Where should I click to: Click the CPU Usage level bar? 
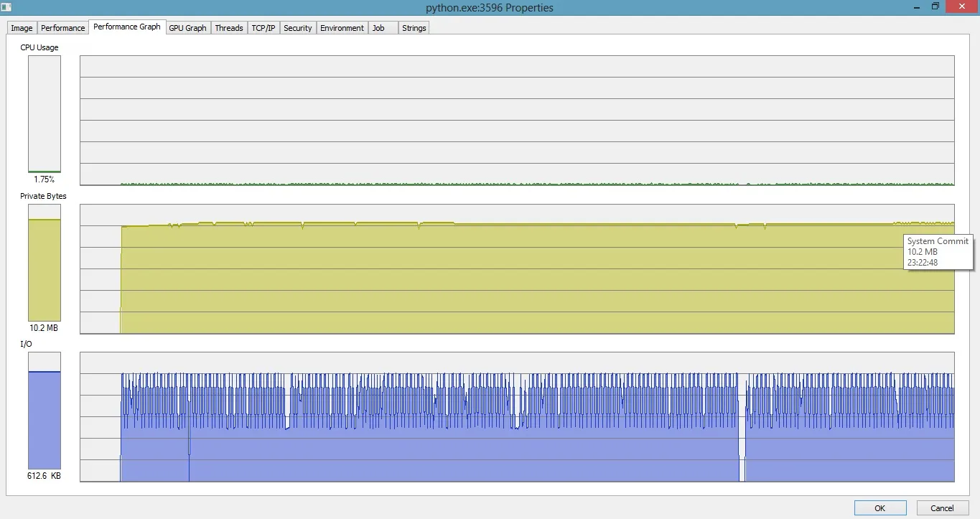pos(45,114)
